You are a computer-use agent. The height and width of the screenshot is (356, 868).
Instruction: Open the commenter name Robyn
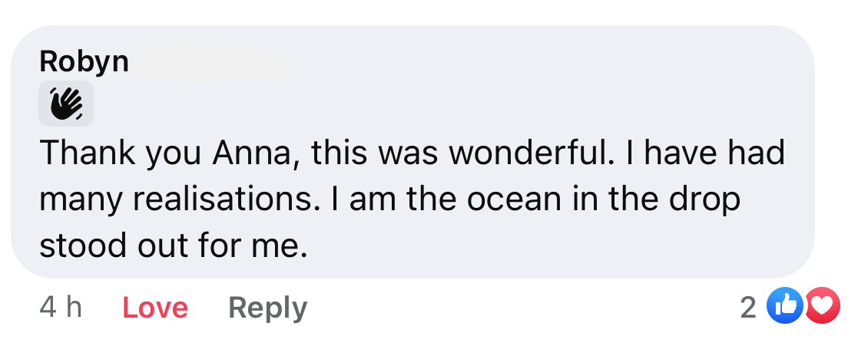tap(84, 61)
